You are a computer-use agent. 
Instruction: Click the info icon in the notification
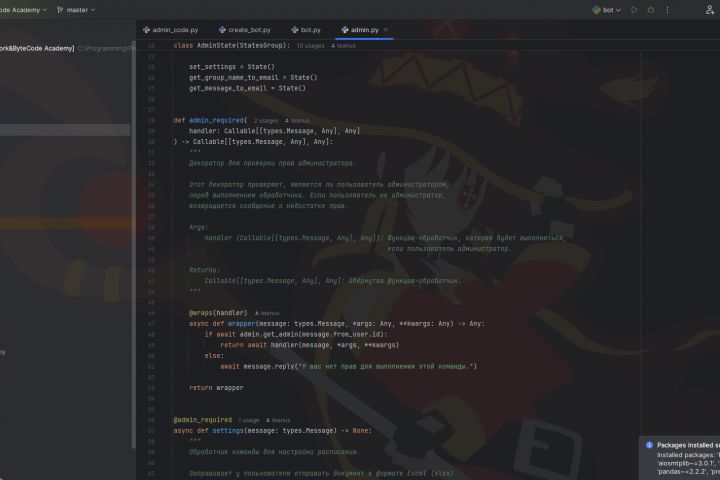[x=649, y=445]
